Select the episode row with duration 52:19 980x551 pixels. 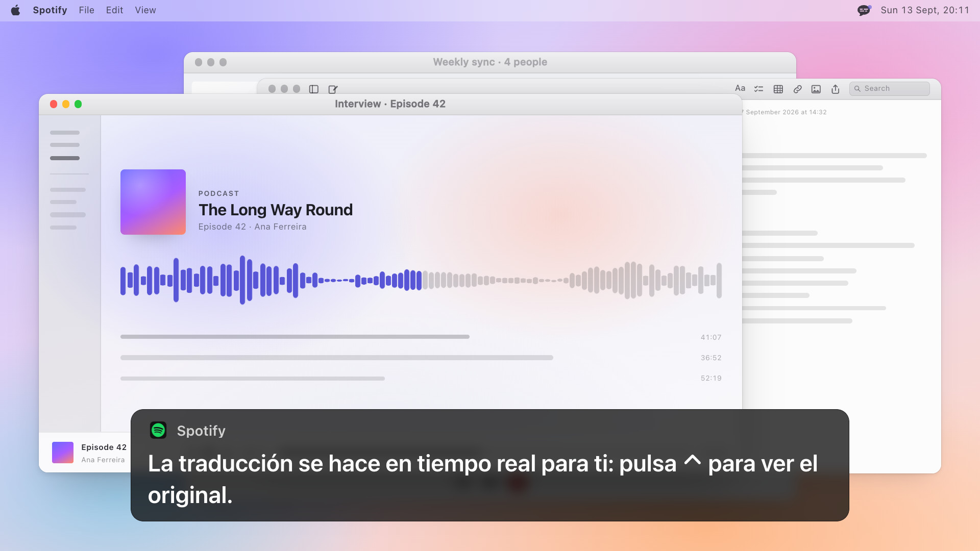tap(421, 378)
